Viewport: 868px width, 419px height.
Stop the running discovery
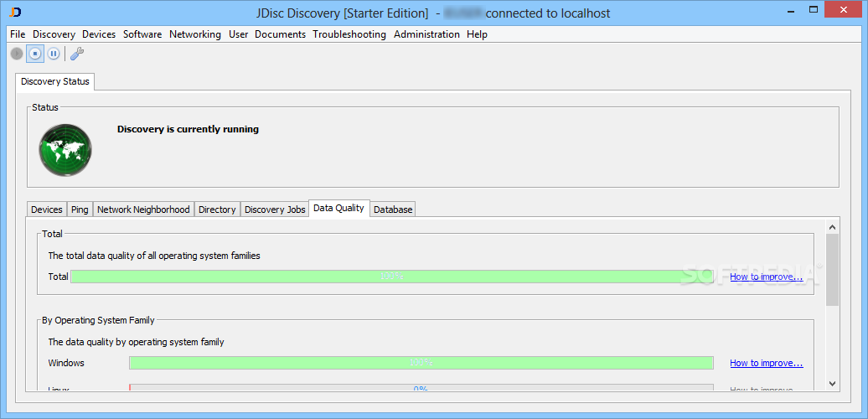[35, 54]
